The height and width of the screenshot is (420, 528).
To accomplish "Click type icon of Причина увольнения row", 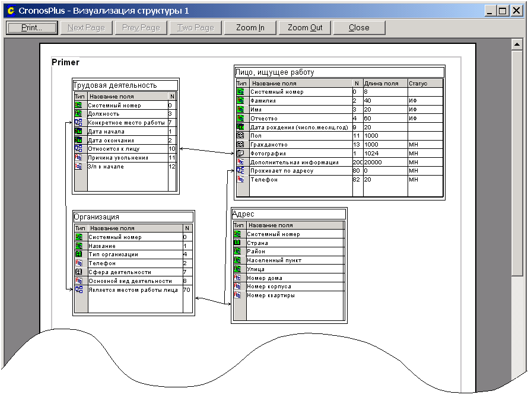I will pyautogui.click(x=78, y=157).
